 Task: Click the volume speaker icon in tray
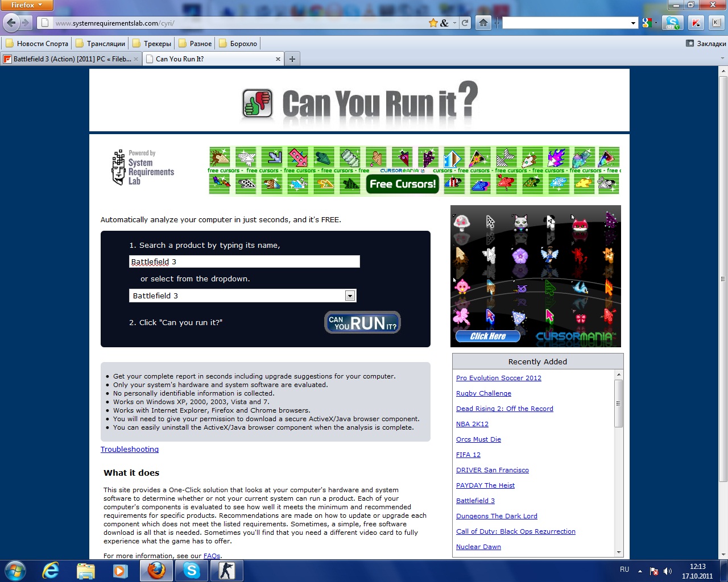(x=668, y=571)
